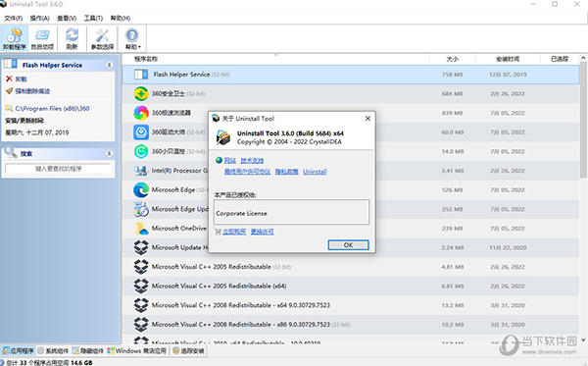Switch to the Hidden Components tab (隐藏组件)
The height and width of the screenshot is (366, 588).
(x=88, y=351)
